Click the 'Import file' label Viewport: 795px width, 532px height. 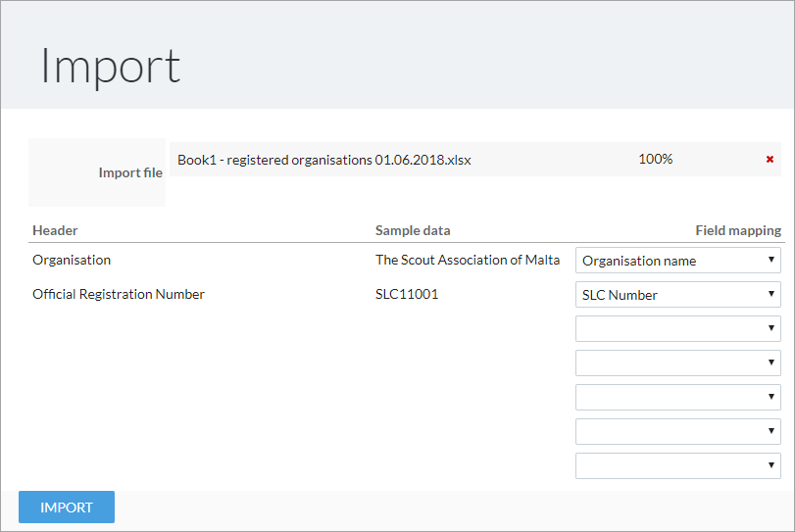(130, 172)
